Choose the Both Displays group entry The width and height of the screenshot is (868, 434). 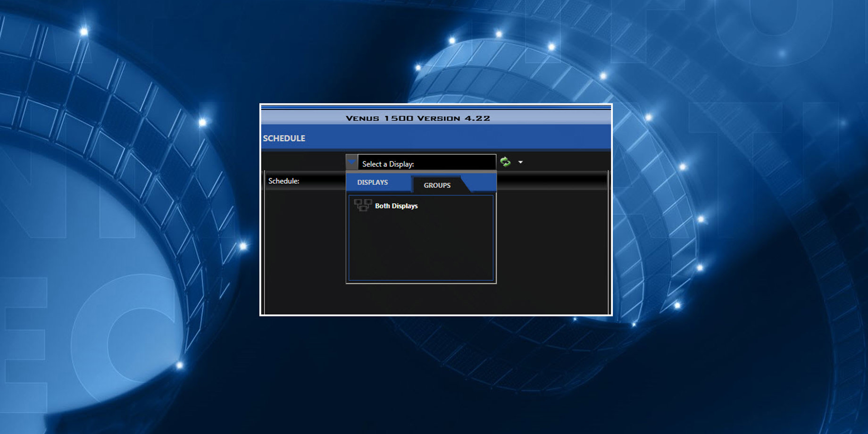click(x=396, y=206)
